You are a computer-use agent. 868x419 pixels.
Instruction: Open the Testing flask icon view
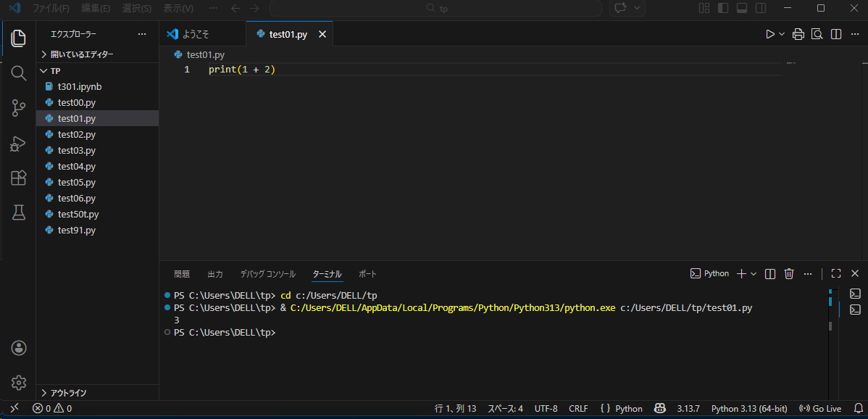tap(19, 212)
